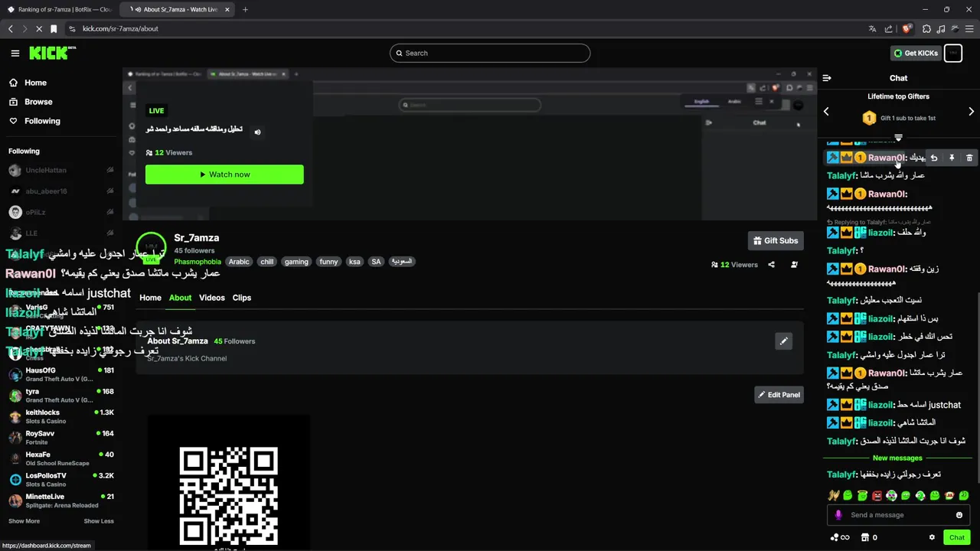Edit the About Sr_7amza section with pencil
Screen dimensions: 980x551
coord(783,341)
